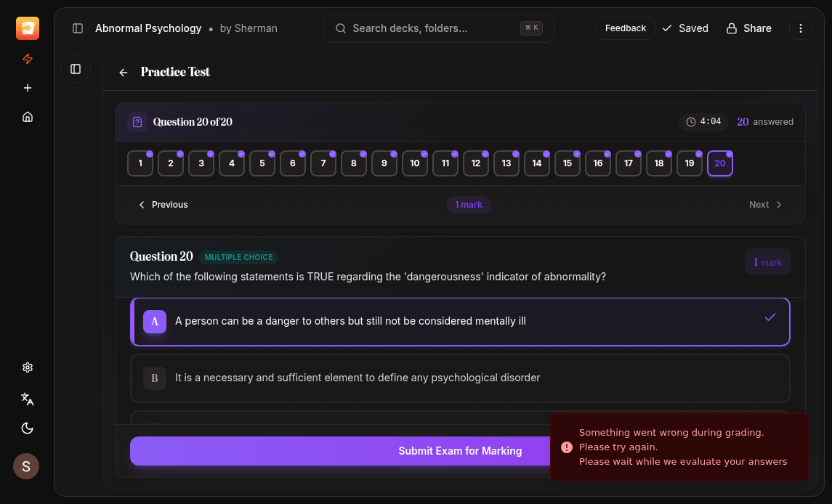Screen dimensions: 832x504
Task: Open the Share button
Action: (748, 28)
